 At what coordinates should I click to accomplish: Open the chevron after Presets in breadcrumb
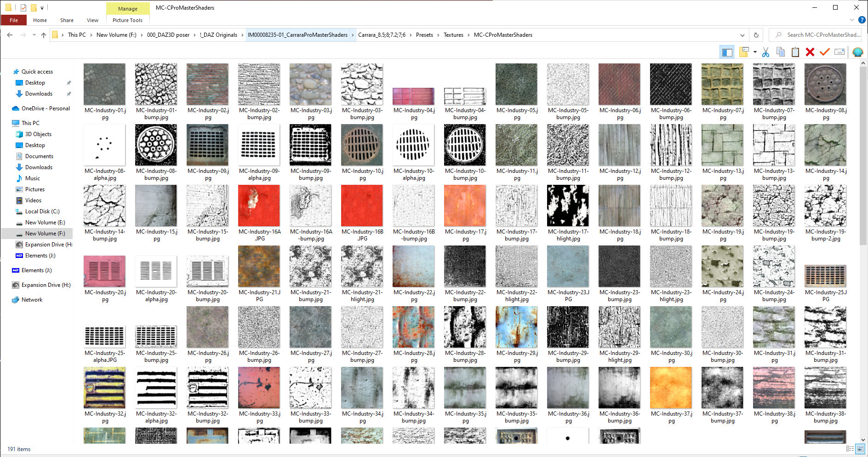point(438,35)
